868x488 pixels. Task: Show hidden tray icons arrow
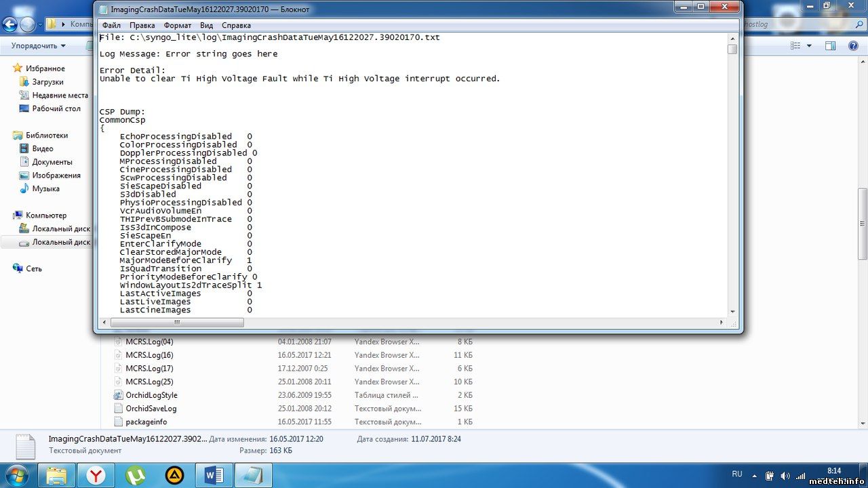click(755, 475)
